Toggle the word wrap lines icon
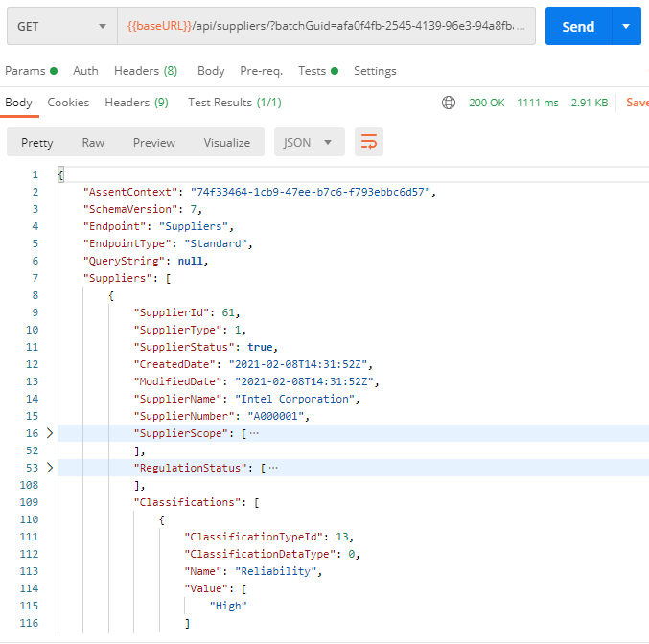 pos(369,142)
